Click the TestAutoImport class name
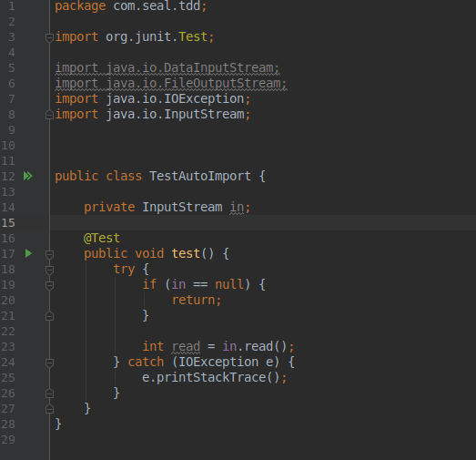This screenshot has width=476, height=460. point(200,176)
